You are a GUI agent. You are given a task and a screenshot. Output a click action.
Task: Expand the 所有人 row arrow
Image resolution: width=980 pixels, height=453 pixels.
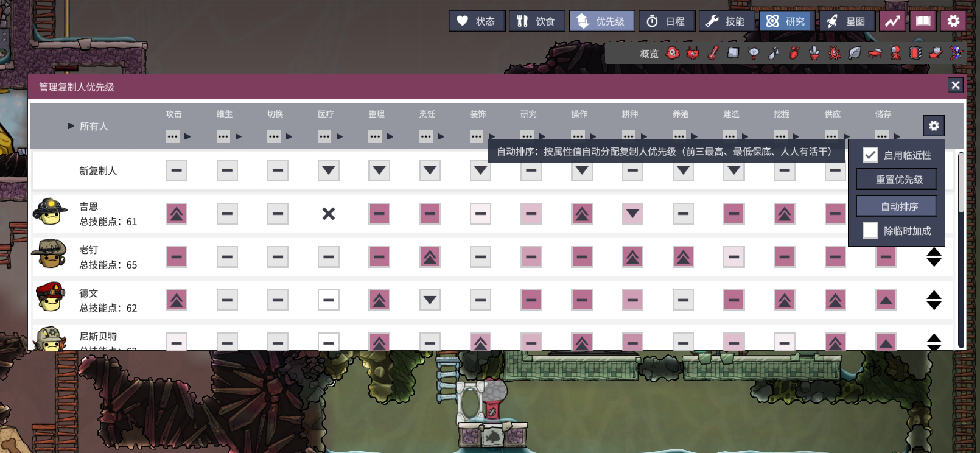click(x=71, y=126)
